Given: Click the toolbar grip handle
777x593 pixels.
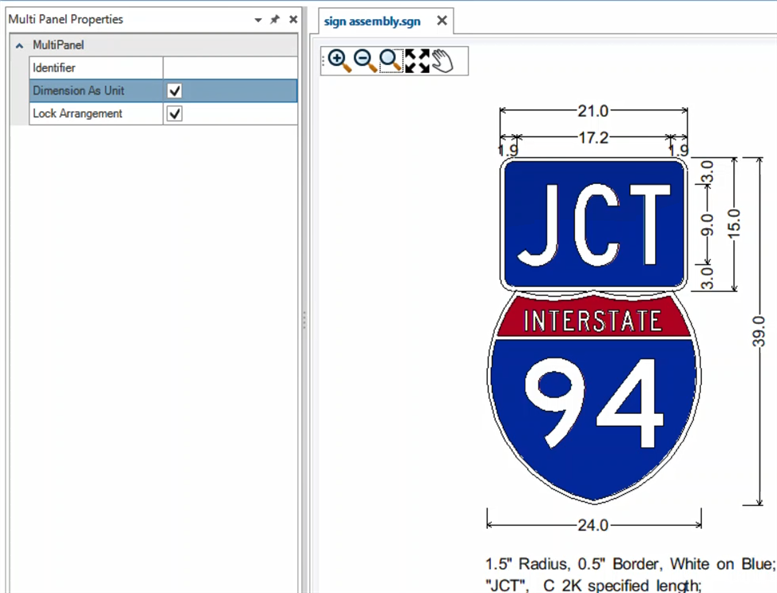Looking at the screenshot, I should pyautogui.click(x=324, y=61).
